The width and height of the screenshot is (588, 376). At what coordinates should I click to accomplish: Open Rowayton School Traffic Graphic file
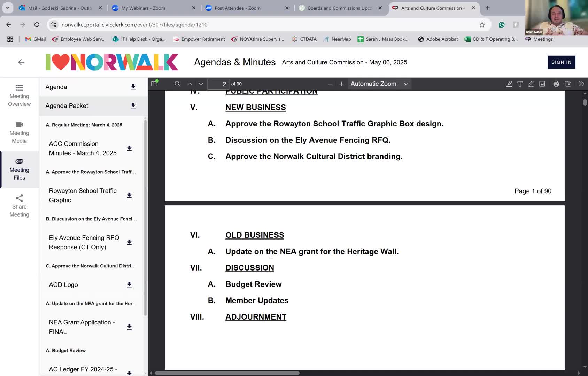click(x=83, y=195)
